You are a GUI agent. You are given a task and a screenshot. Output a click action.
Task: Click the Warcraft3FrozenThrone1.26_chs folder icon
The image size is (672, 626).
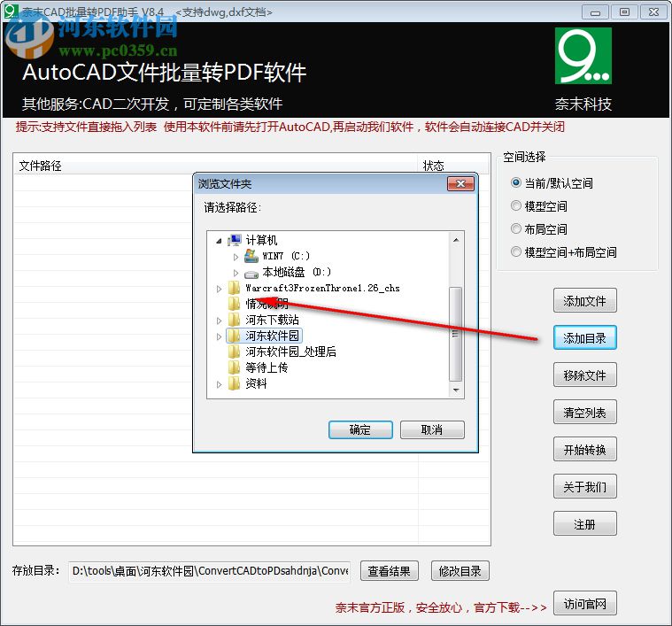pos(234,288)
